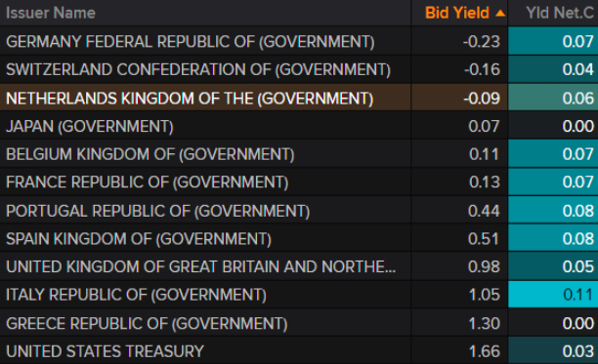Screen dimensions: 598x364
Task: Choose the Belgium Kingdom issuer row
Action: point(299,154)
